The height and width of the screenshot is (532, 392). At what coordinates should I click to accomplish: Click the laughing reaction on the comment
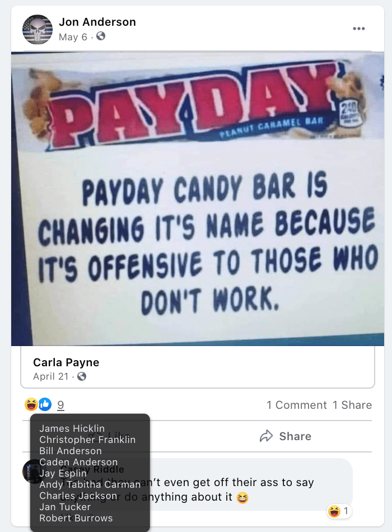click(x=334, y=511)
